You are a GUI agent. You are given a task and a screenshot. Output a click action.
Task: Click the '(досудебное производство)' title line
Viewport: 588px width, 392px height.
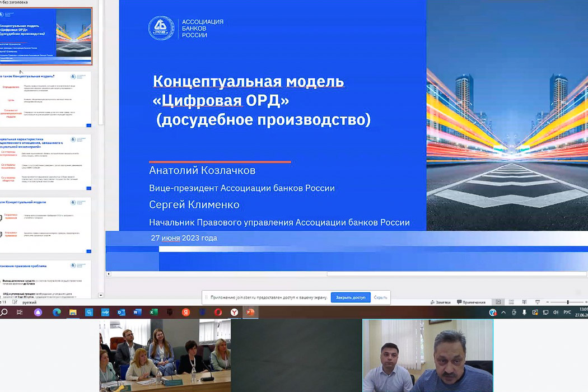[263, 120]
